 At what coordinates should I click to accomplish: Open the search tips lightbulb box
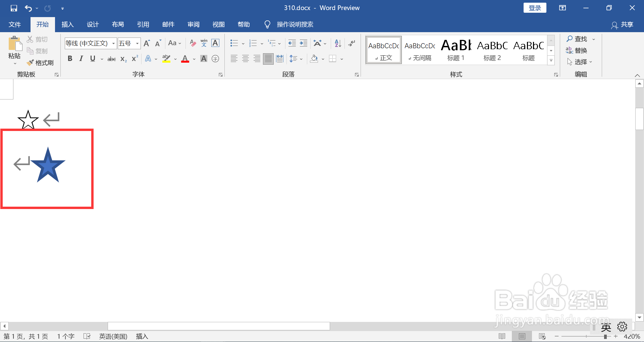[289, 24]
